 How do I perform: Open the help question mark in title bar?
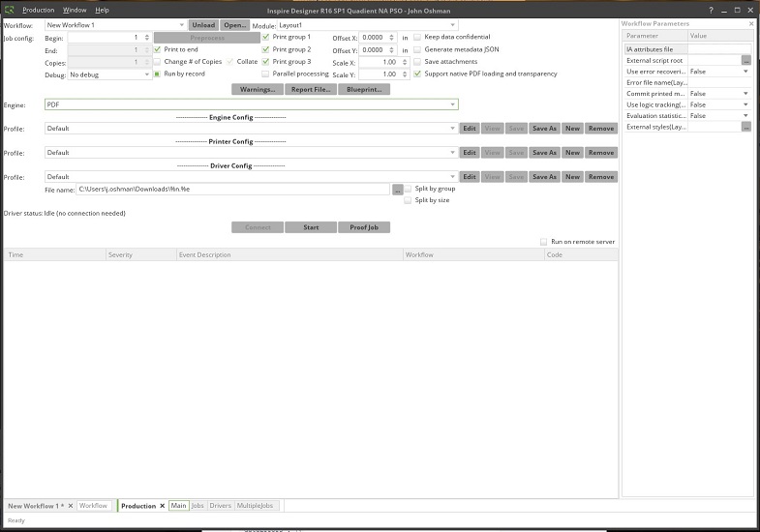click(x=712, y=10)
